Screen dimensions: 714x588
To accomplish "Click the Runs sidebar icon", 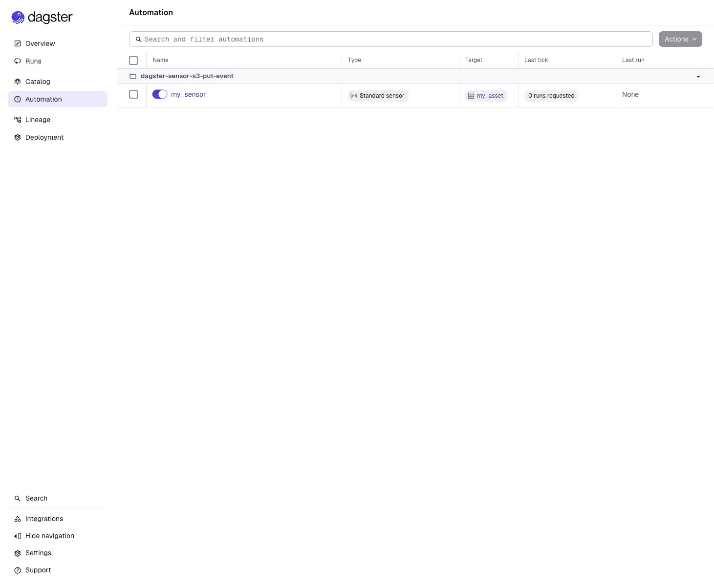I will (x=18, y=61).
